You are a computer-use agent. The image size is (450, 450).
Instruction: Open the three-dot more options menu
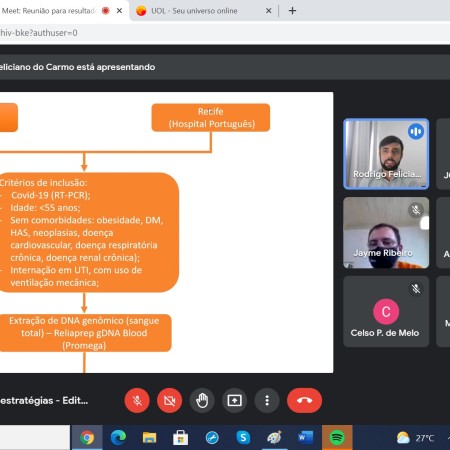[x=267, y=400]
